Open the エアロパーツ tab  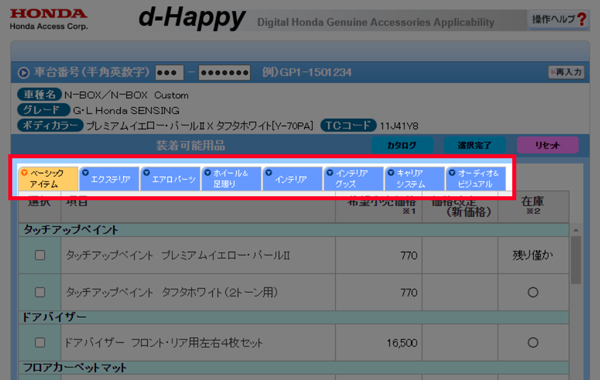[171, 178]
